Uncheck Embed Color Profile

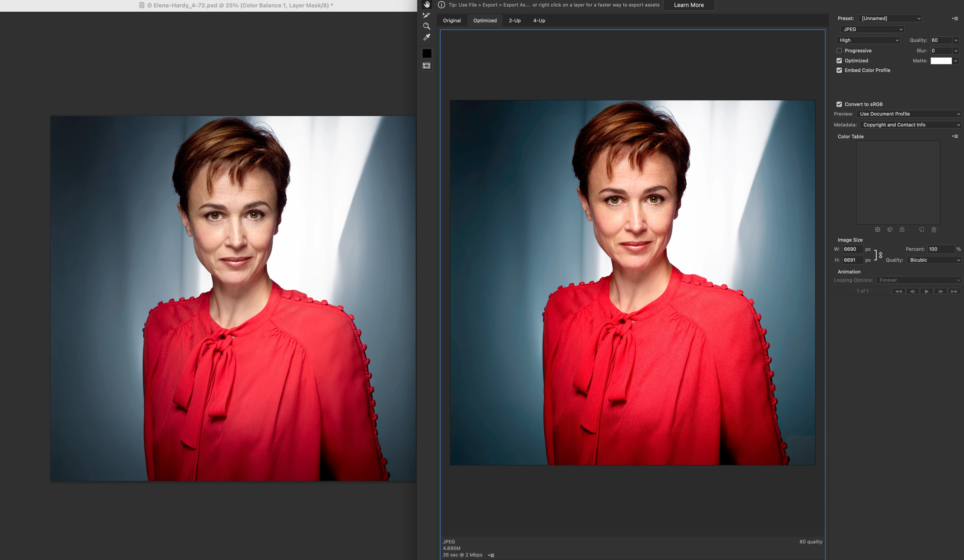click(839, 70)
